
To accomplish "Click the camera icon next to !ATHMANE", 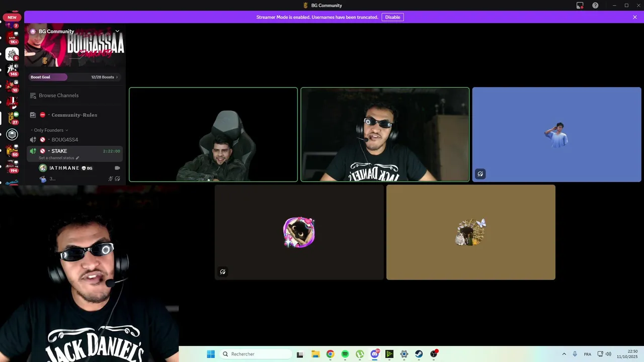I will [x=117, y=168].
